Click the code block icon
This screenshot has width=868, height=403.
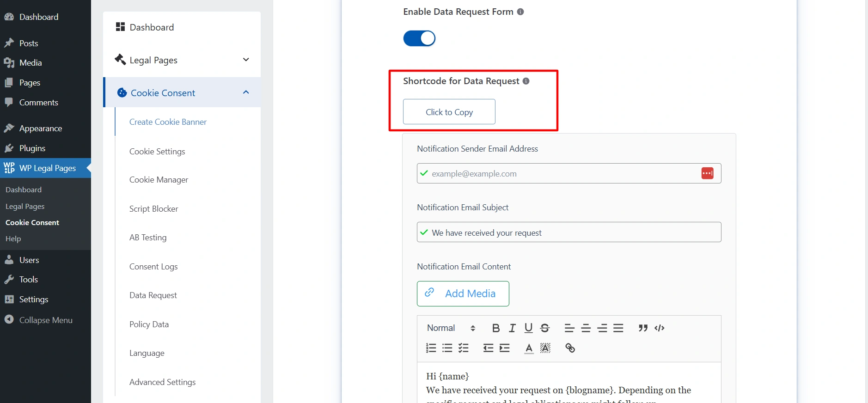coord(660,328)
